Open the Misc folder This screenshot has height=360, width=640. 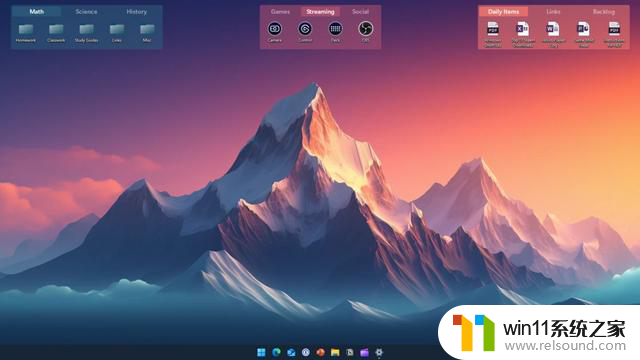[147, 30]
